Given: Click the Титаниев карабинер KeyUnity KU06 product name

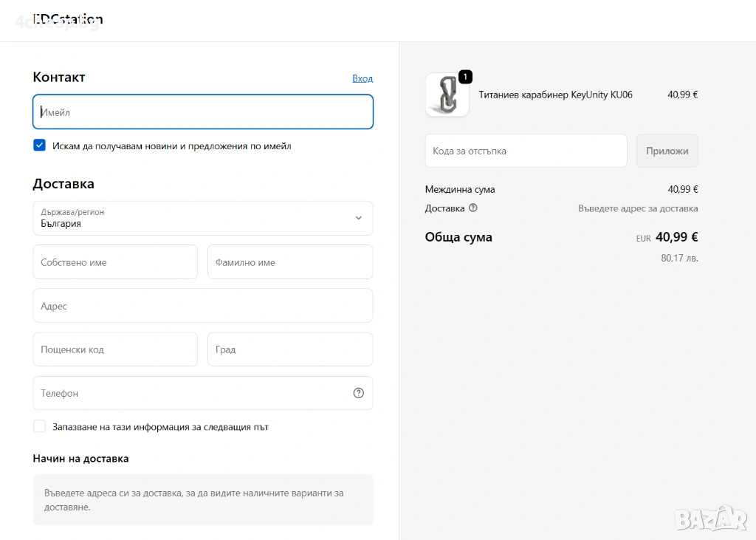Looking at the screenshot, I should click(555, 95).
